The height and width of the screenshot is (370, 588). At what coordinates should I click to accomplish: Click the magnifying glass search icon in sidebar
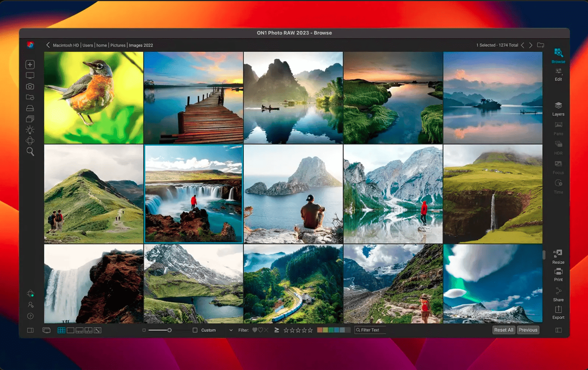click(30, 152)
